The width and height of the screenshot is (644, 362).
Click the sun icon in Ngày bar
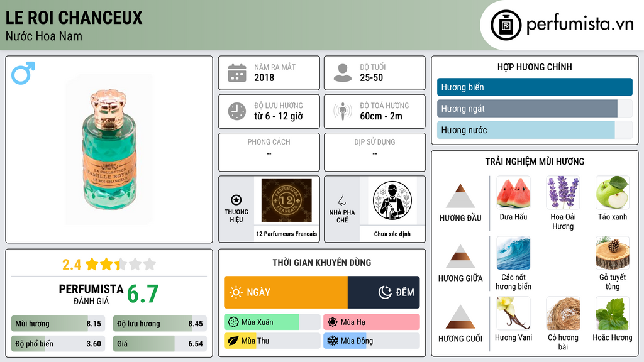pos(236,292)
